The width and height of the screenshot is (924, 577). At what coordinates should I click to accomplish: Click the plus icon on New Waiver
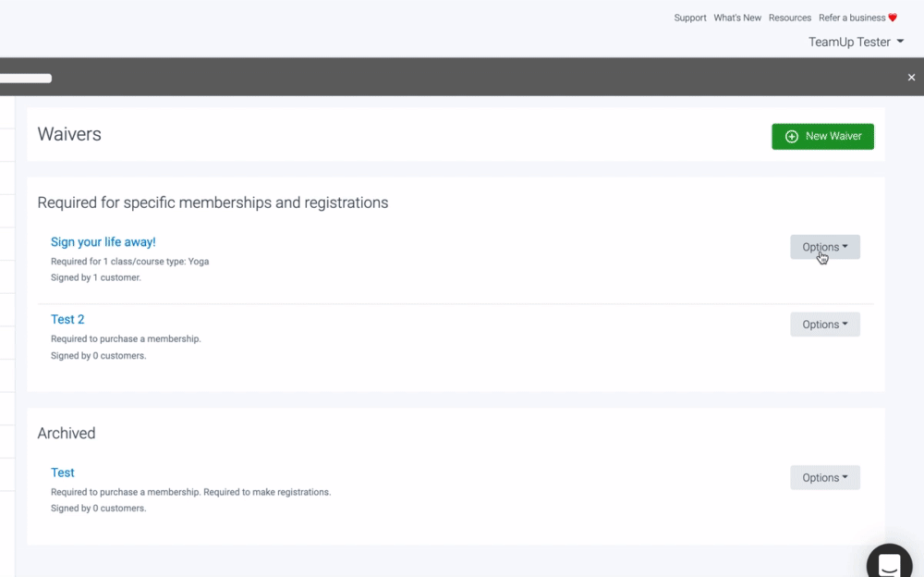[792, 136]
